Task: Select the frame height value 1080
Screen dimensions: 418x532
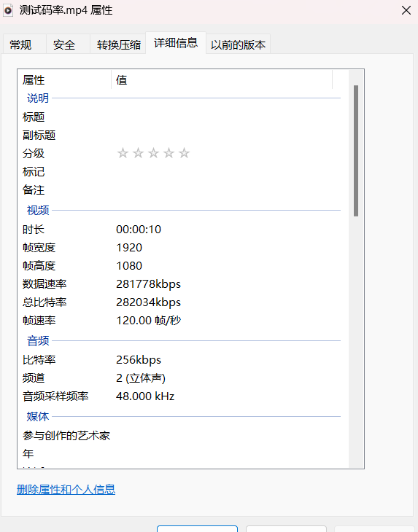Action: [x=129, y=266]
